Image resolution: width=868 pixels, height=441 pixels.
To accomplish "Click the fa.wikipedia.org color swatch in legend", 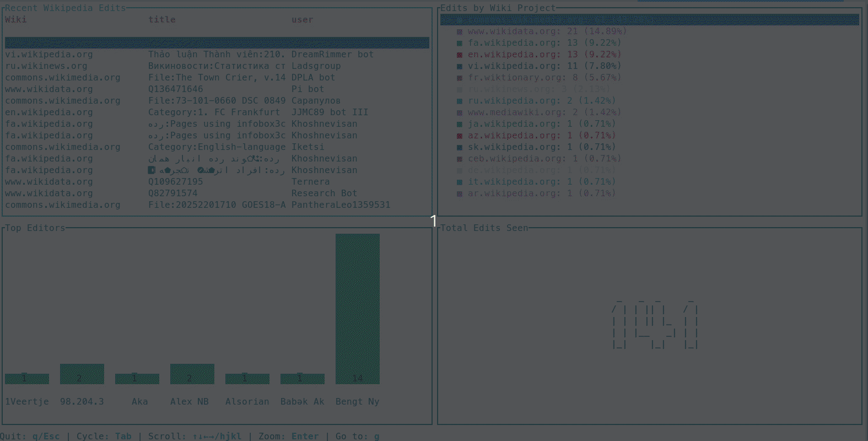I will point(460,44).
